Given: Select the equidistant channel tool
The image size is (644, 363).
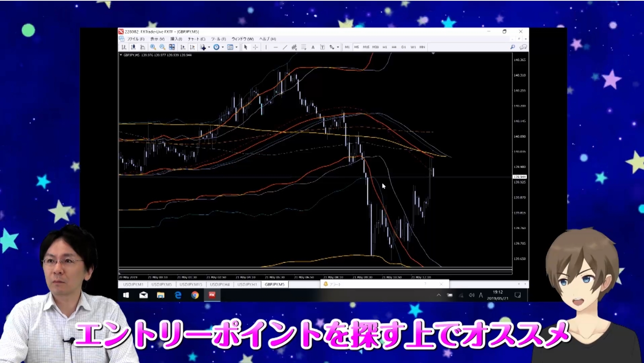Looking at the screenshot, I should pos(294,47).
